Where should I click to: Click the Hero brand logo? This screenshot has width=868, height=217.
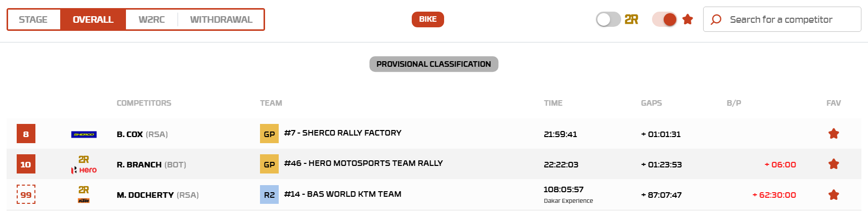point(84,170)
